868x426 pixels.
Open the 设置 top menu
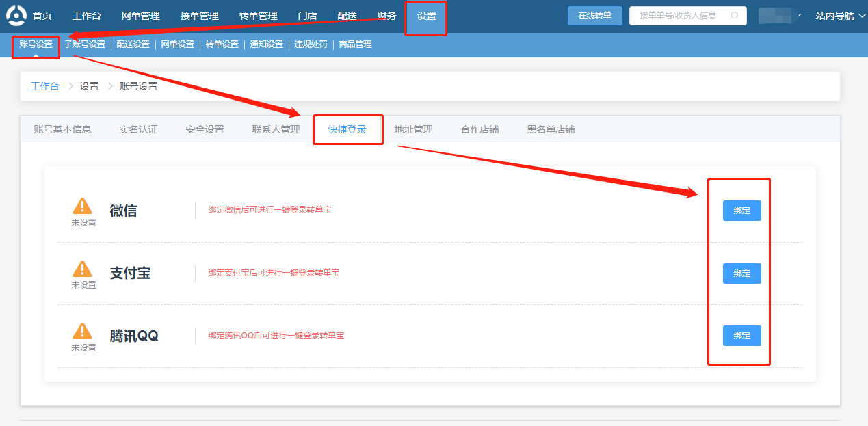point(426,16)
